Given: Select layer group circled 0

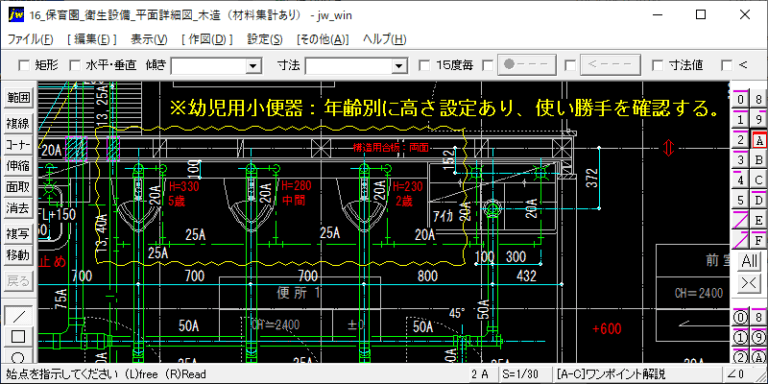Looking at the screenshot, I should click(x=741, y=317).
